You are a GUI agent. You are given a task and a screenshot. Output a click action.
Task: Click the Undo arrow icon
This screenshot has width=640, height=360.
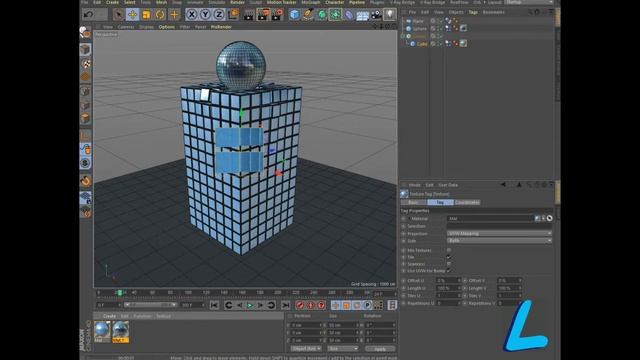click(x=88, y=15)
